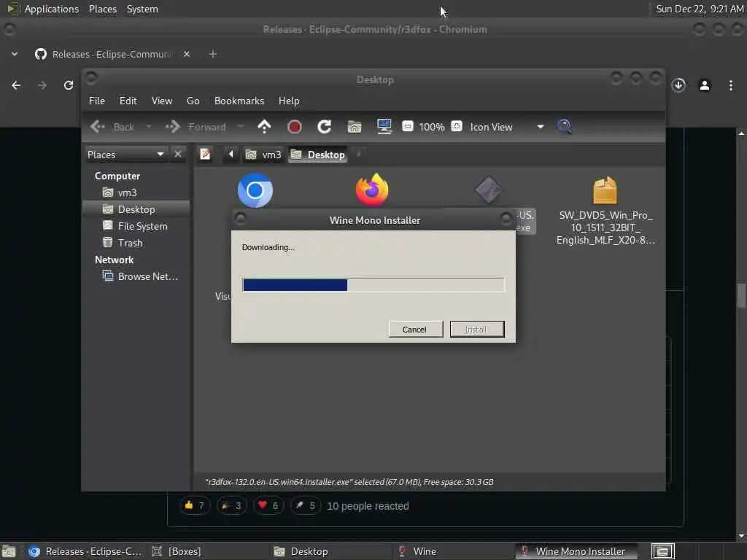Click 100% zoom level label
Screen dimensions: 747x560
(432, 127)
